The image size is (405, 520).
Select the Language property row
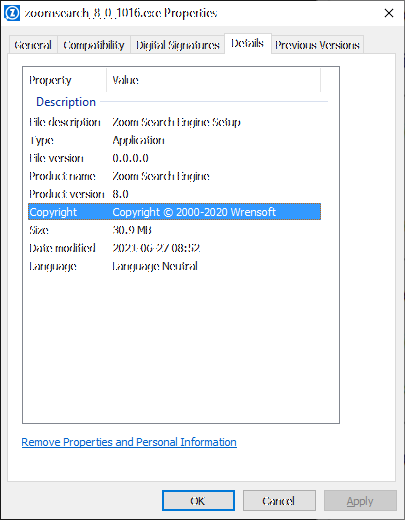[x=174, y=266]
